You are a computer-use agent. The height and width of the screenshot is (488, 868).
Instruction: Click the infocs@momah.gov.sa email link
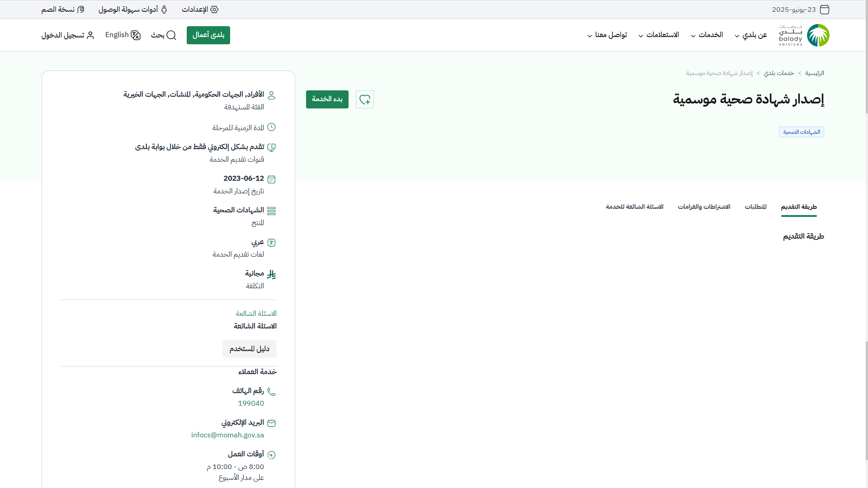pyautogui.click(x=227, y=435)
